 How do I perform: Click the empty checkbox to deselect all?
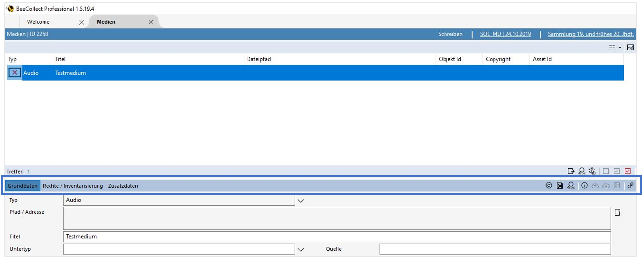tap(606, 171)
